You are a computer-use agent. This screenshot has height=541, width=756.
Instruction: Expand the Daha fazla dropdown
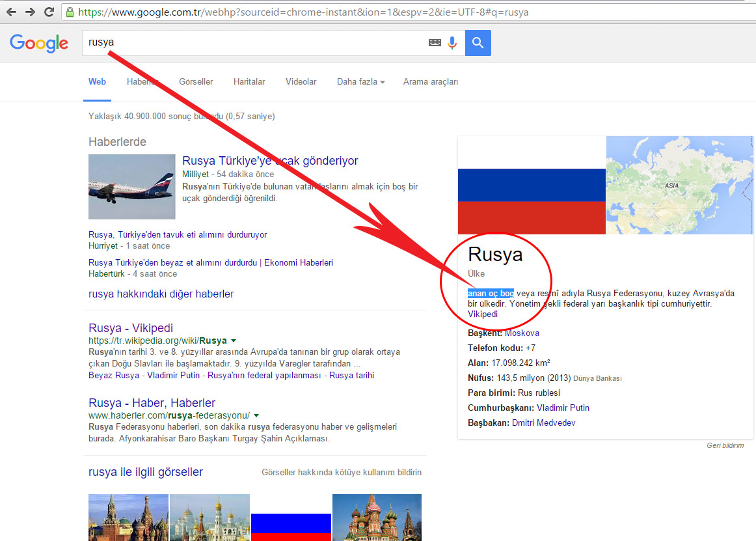[x=360, y=82]
